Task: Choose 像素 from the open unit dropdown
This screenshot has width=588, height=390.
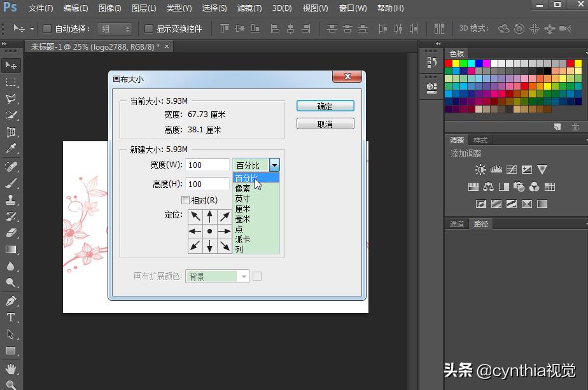Action: click(x=243, y=188)
